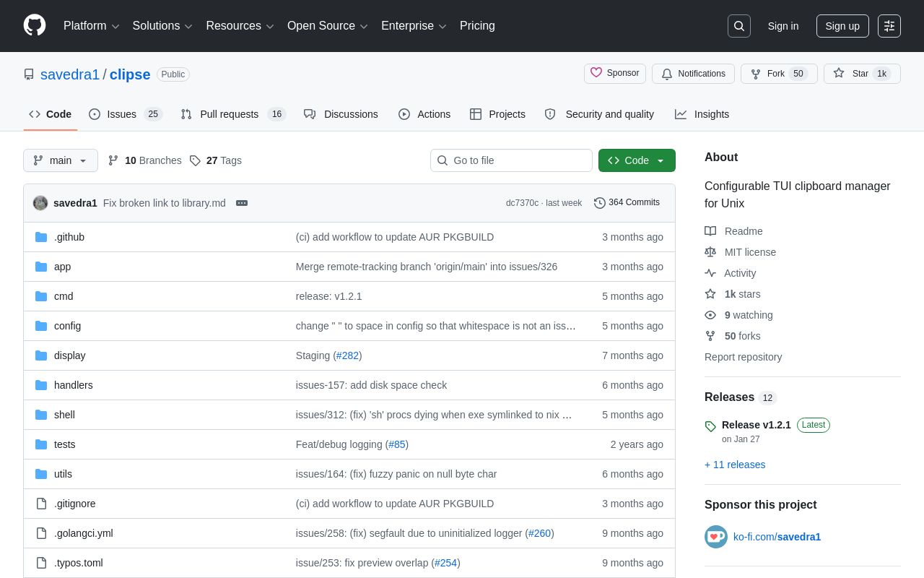This screenshot has width=924, height=578.
Task: Click Report repository link
Action: click(743, 357)
